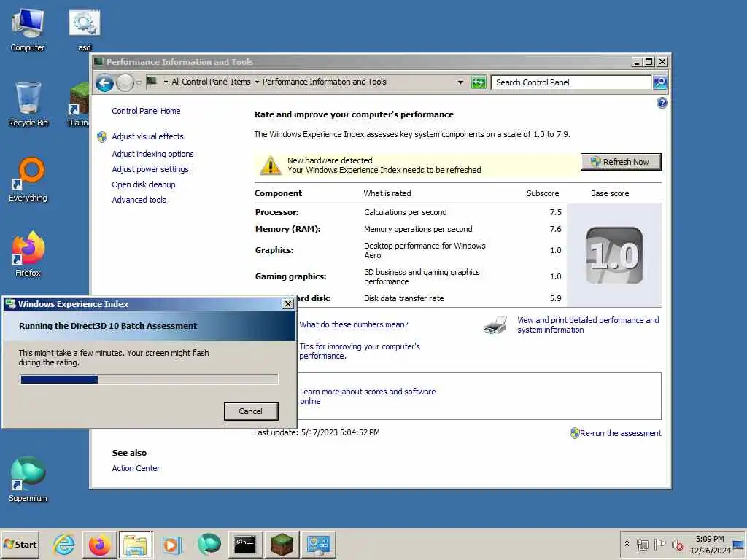Close the Windows Experience Index dialog

[x=287, y=304]
